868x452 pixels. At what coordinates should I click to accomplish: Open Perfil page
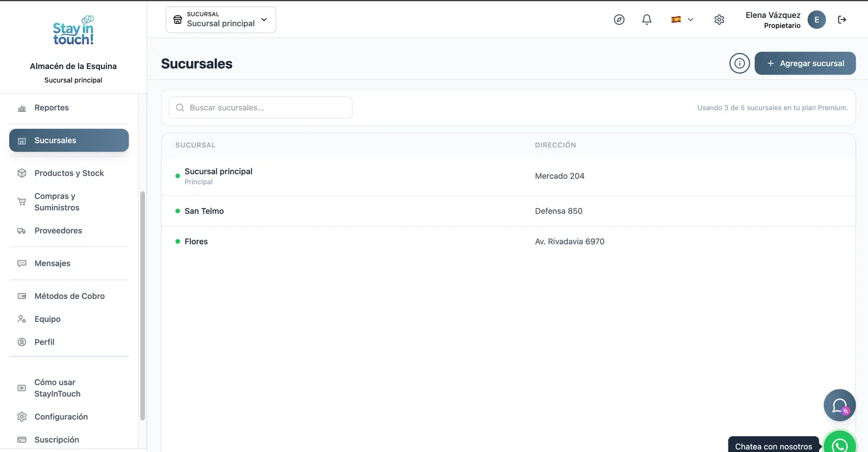coord(69,342)
